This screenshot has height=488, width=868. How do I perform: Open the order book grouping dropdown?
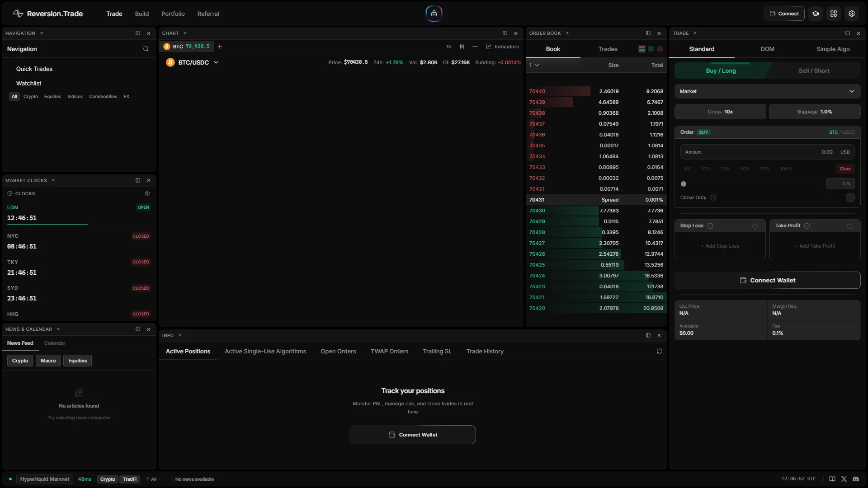[x=534, y=65]
